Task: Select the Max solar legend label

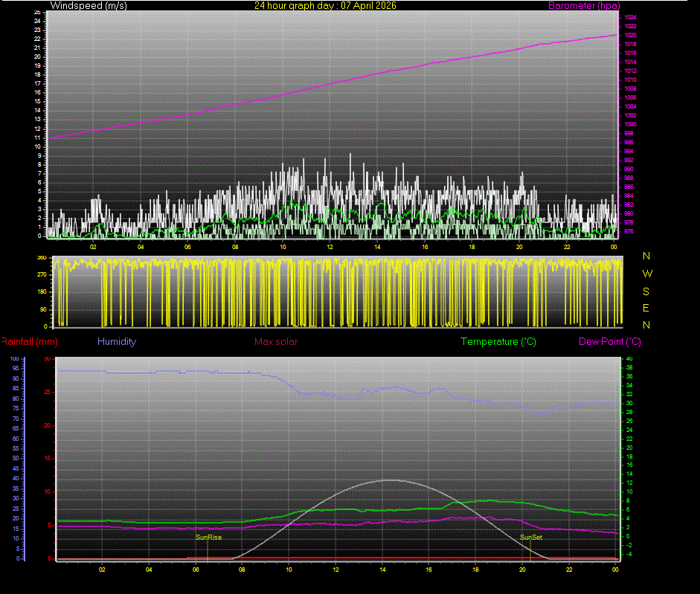Action: 275,341
